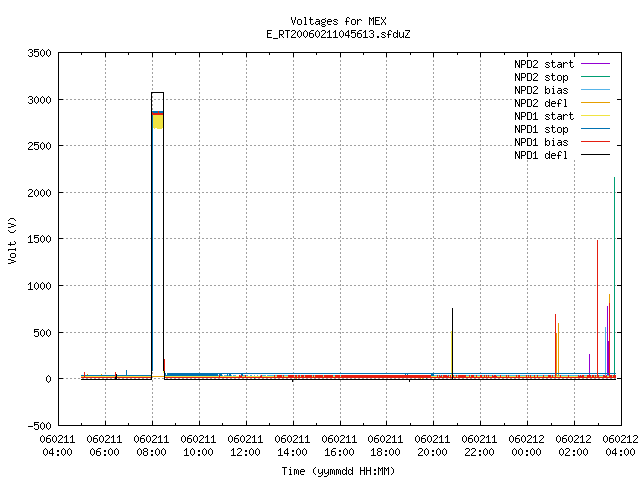Click the 1500 y-axis tick value
This screenshot has height=480, width=640.
click(x=39, y=239)
